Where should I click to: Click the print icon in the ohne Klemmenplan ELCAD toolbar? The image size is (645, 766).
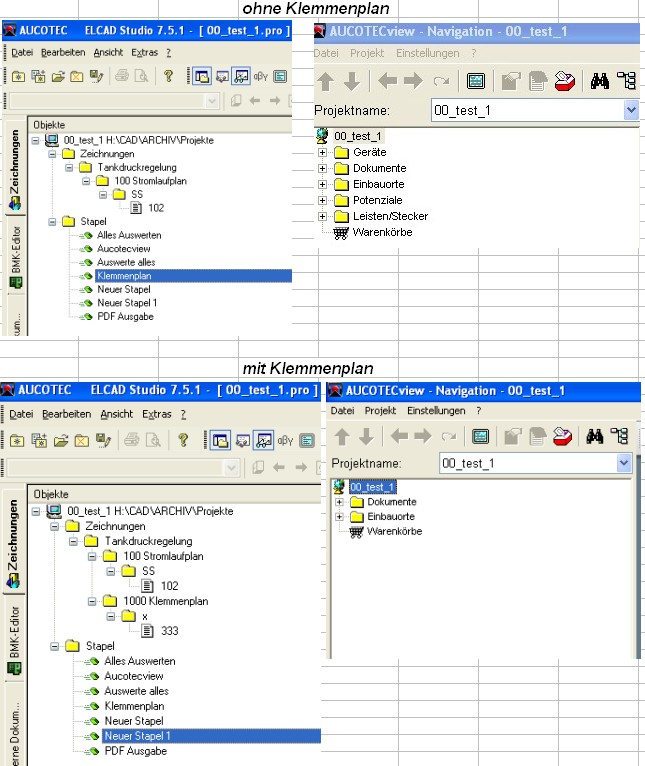click(122, 76)
